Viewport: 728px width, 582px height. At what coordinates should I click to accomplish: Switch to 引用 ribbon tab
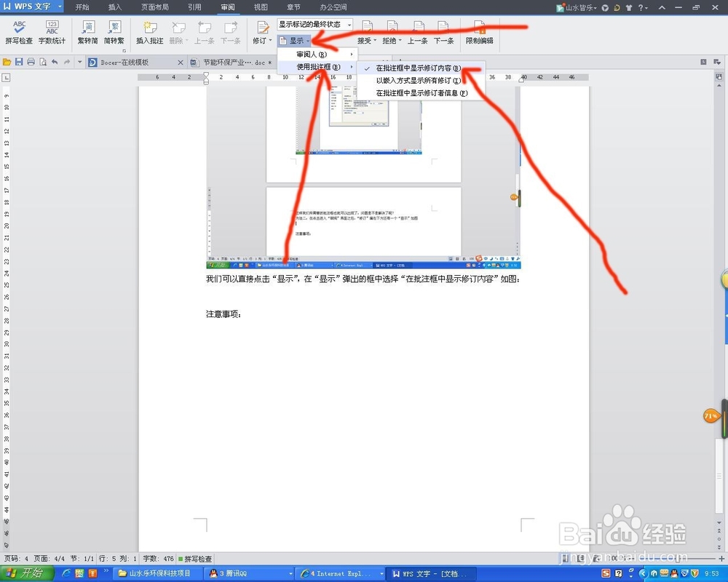coord(194,7)
